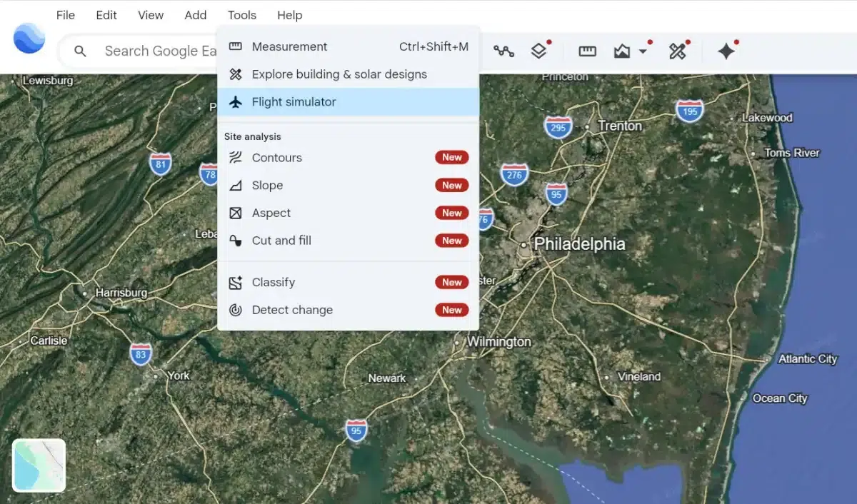Focus the Search Google Earth field
Viewport: 857px width, 504px height.
pyautogui.click(x=161, y=51)
